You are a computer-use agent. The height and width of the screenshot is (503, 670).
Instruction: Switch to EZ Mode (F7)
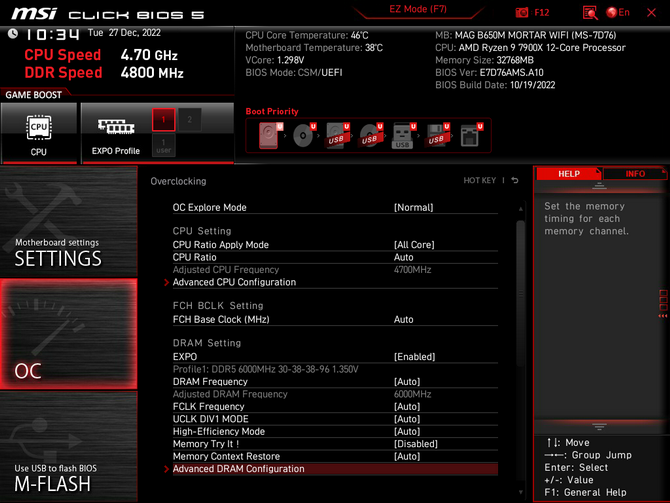click(418, 9)
